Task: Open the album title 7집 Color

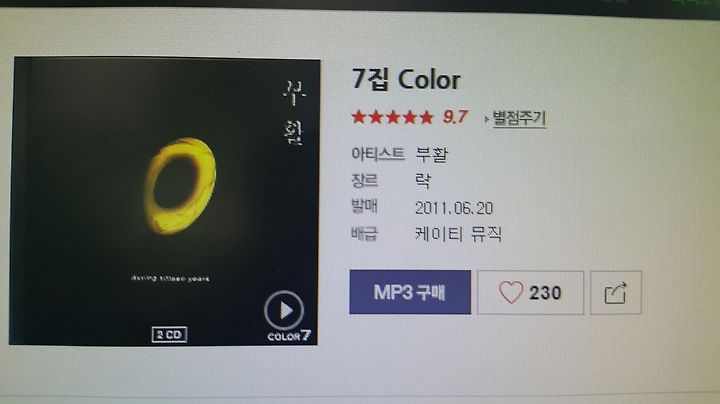Action: click(406, 79)
